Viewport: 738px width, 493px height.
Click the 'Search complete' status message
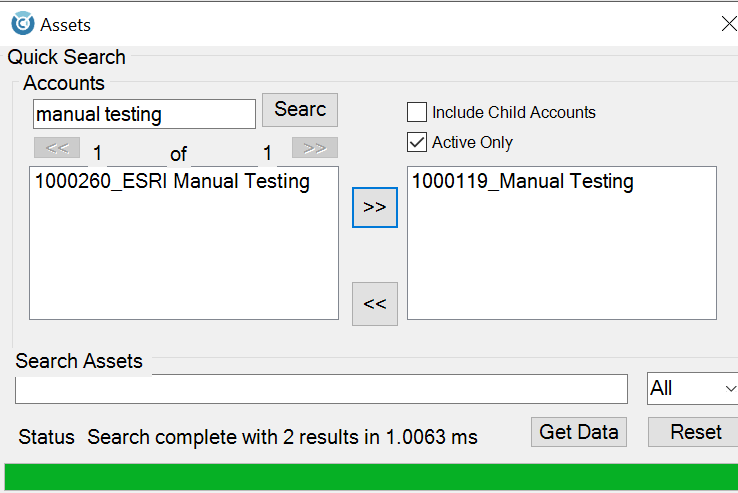[282, 437]
